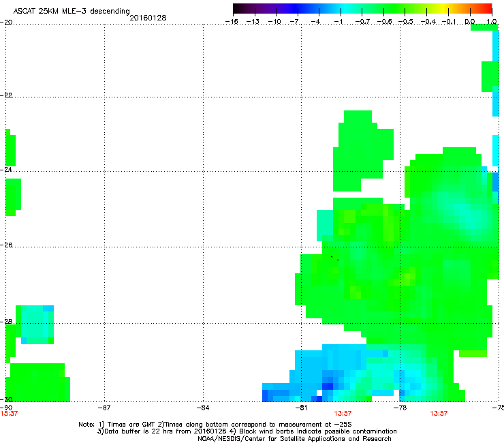Select the -0.4 color scale label
This screenshot has height=443, width=504.
tap(428, 22)
